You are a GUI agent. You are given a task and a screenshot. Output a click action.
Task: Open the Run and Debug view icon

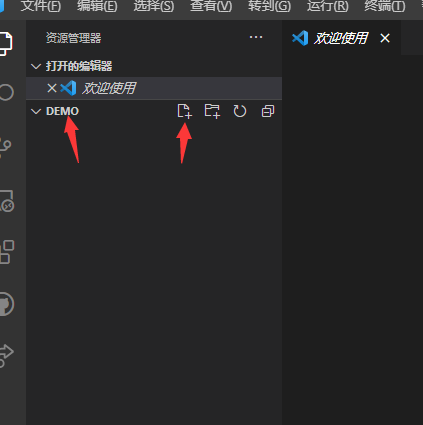tap(7, 201)
